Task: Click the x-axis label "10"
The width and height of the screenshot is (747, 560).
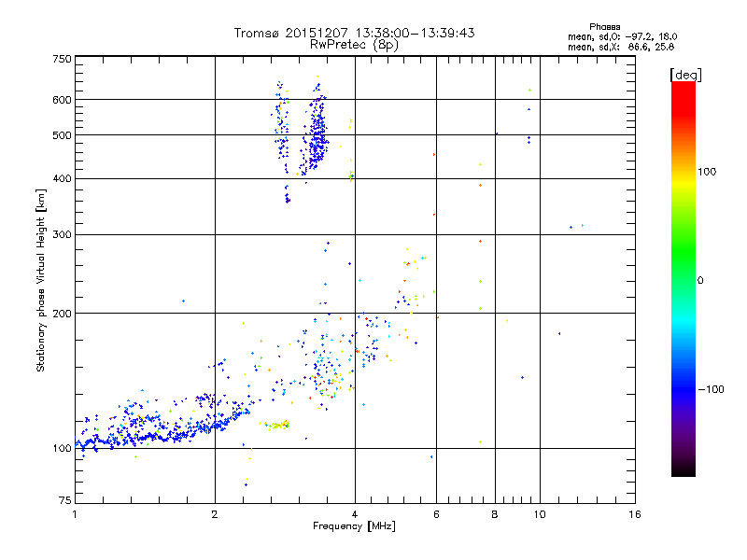Action: click(540, 514)
